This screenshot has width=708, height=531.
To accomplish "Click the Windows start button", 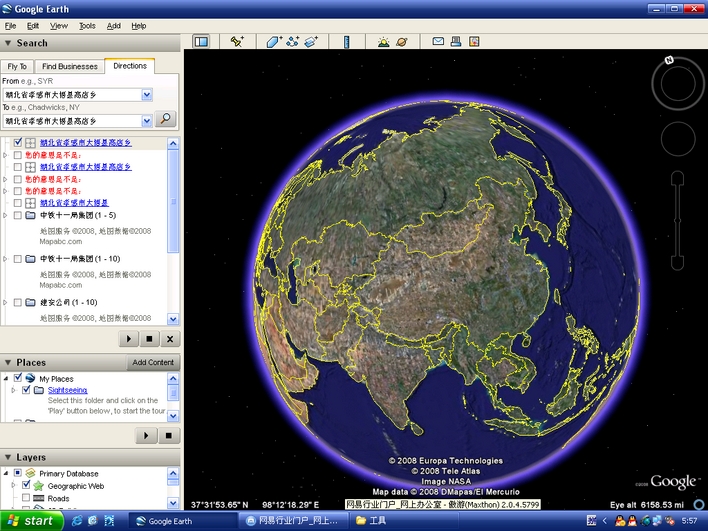I will tap(31, 521).
